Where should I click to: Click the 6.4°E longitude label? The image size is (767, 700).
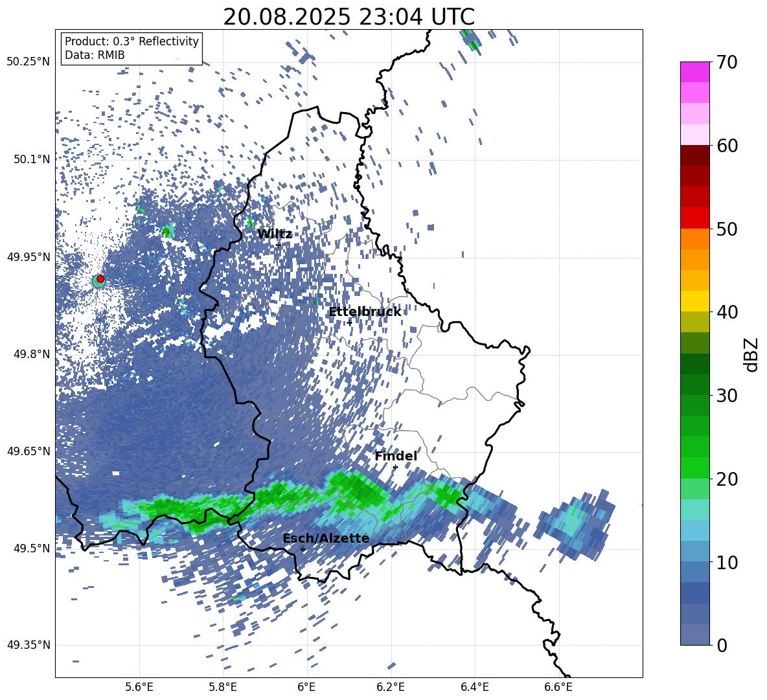point(474,687)
